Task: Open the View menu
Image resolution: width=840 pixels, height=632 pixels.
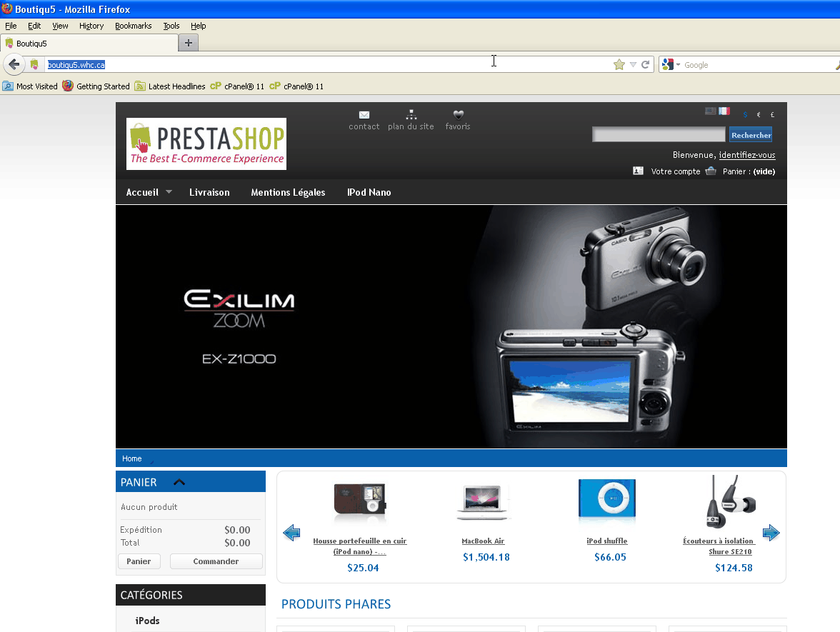Action: tap(60, 26)
